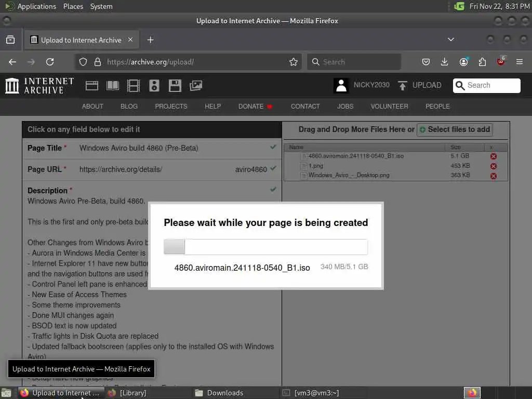The height and width of the screenshot is (399, 532).
Task: Sort files by the Name column header
Action: (365, 147)
